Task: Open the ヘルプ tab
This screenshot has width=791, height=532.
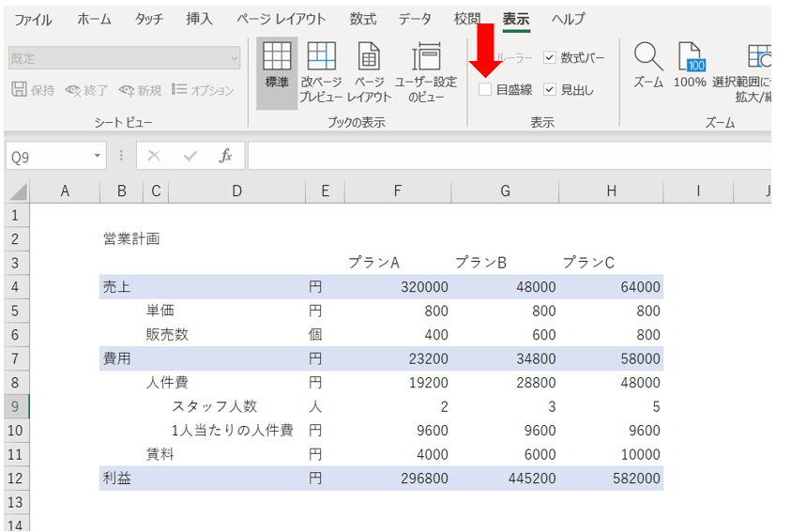Action: coord(568,19)
